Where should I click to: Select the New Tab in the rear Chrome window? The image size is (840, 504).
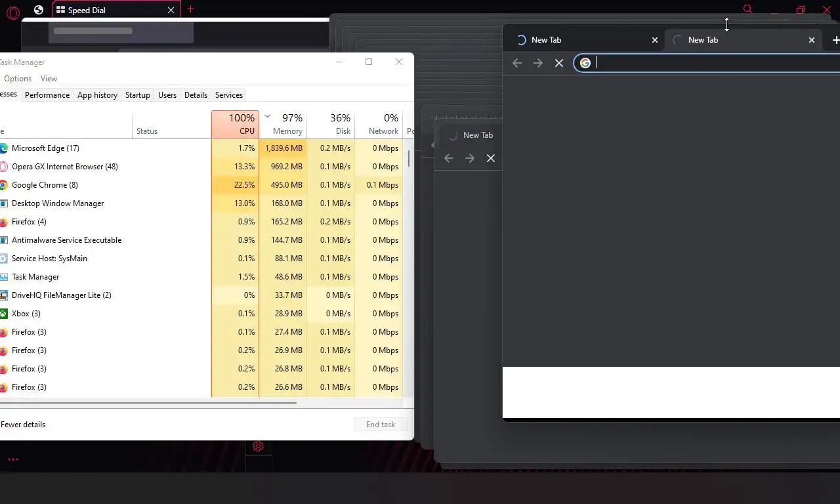pyautogui.click(x=471, y=135)
